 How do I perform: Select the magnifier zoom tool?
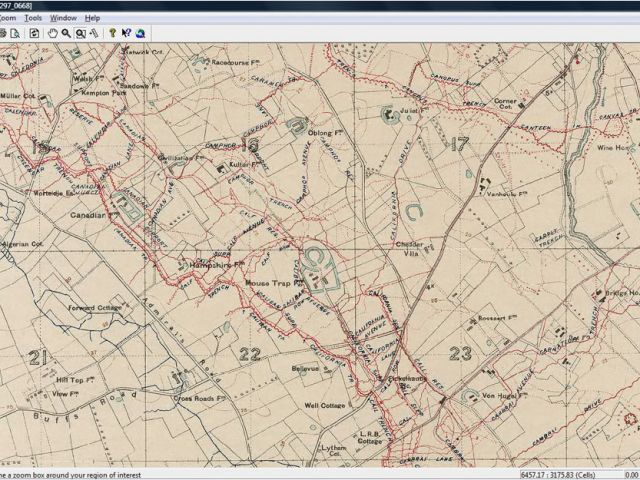tap(66, 33)
